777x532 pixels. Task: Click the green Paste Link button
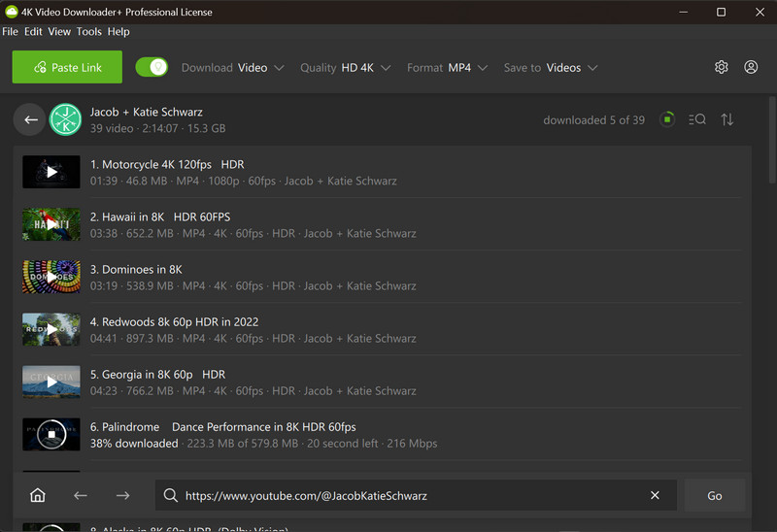(x=67, y=67)
